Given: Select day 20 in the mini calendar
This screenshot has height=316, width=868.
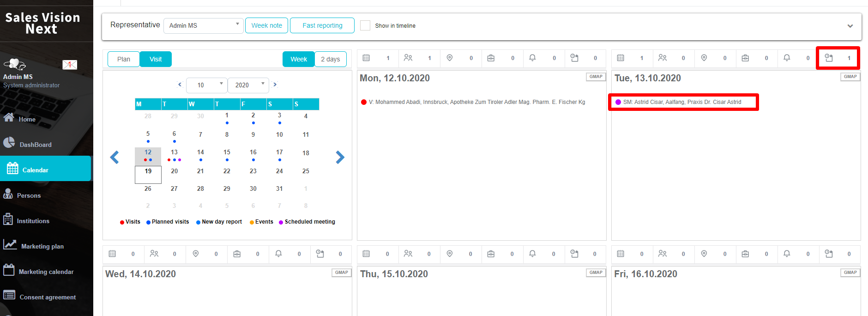Looking at the screenshot, I should tap(174, 171).
